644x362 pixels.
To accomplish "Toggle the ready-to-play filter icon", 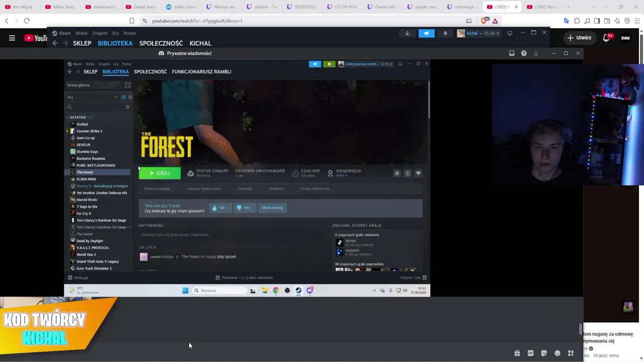I will pos(130,97).
